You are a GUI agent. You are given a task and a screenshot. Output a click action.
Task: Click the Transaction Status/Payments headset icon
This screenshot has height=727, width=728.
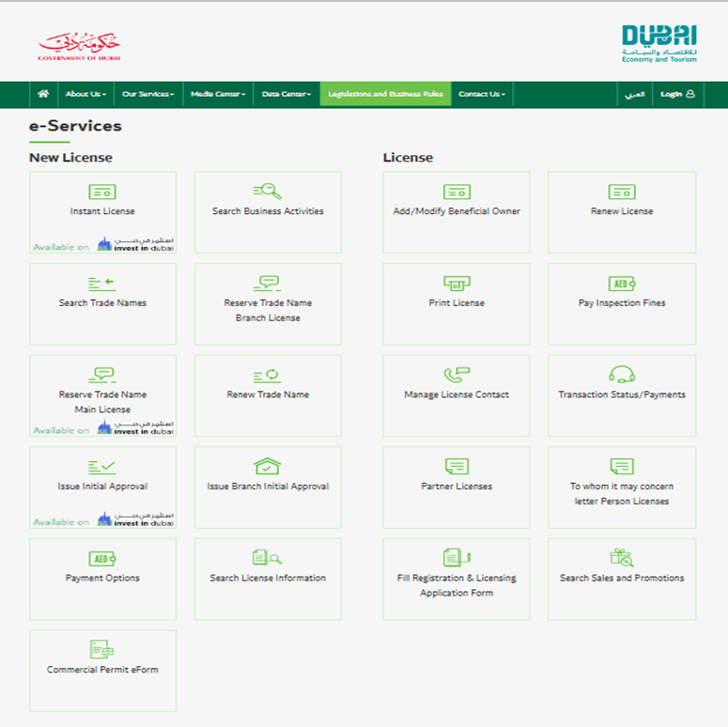coord(622,375)
